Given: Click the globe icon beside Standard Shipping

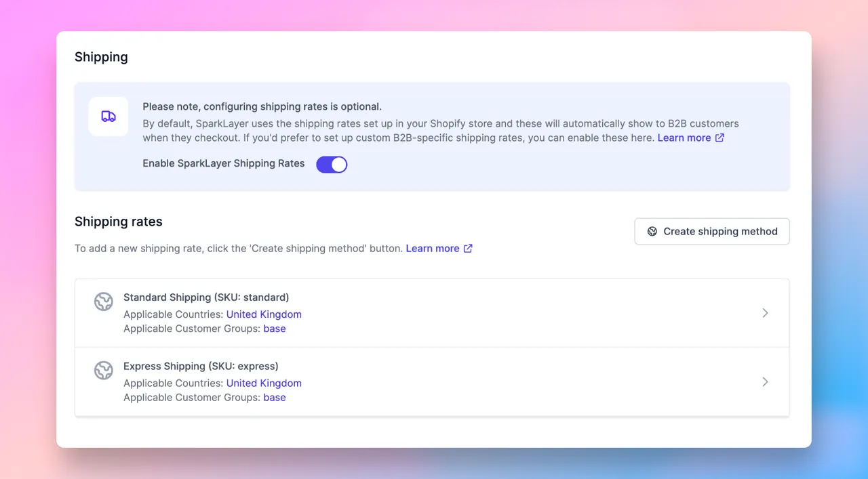Looking at the screenshot, I should click(103, 301).
